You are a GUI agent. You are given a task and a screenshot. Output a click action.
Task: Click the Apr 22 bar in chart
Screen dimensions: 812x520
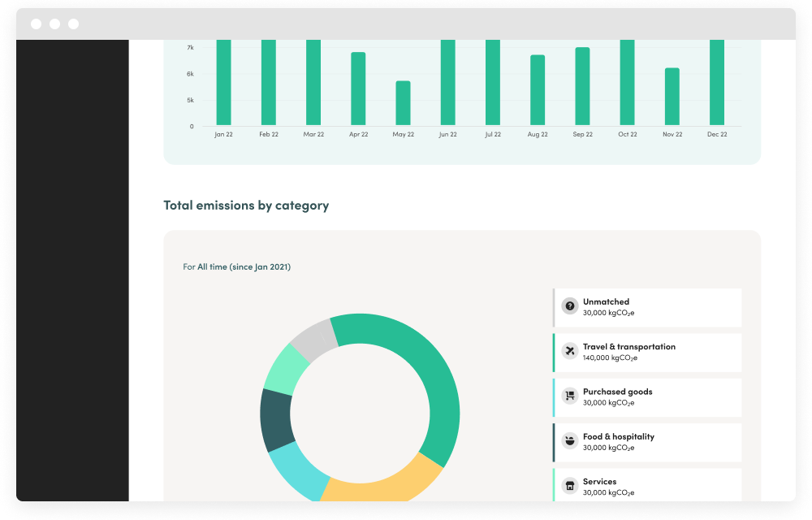358,88
